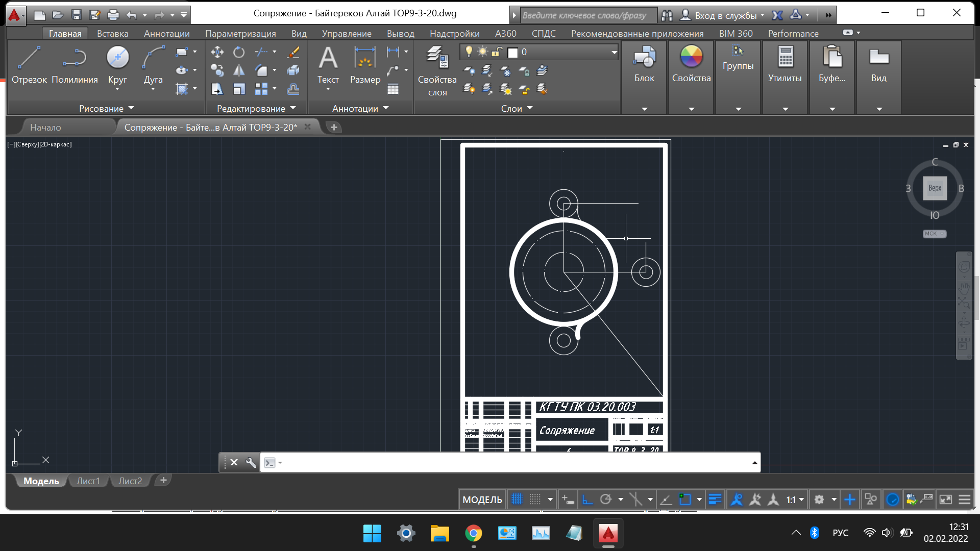Screen dimensions: 980x551
Task: Insert a table with the Table icon
Action: coord(393,89)
